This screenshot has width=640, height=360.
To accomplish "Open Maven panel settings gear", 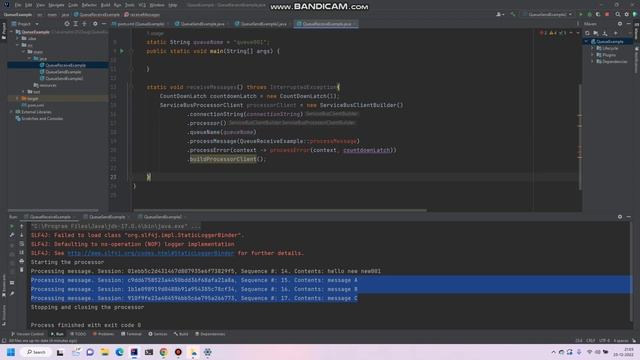I will click(620, 24).
